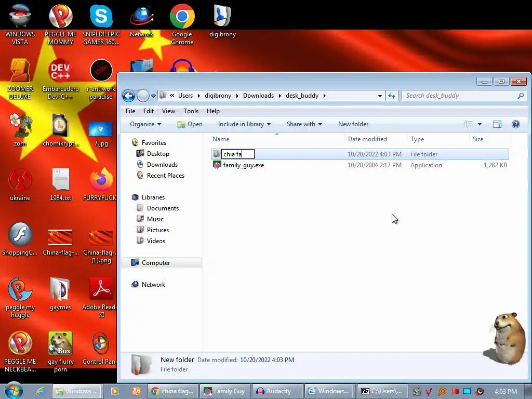
Task: Select the first China-flag image on the desktop
Action: pyautogui.click(x=60, y=242)
